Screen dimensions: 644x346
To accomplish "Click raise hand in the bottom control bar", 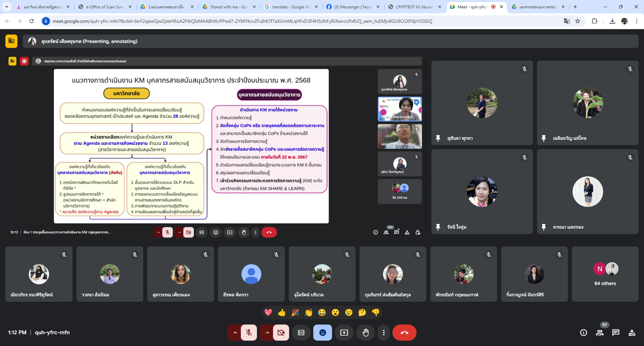I will (x=366, y=333).
